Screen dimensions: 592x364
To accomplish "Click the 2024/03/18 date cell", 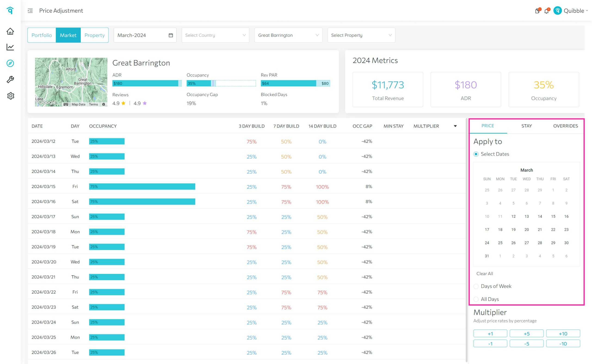I will click(43, 232).
